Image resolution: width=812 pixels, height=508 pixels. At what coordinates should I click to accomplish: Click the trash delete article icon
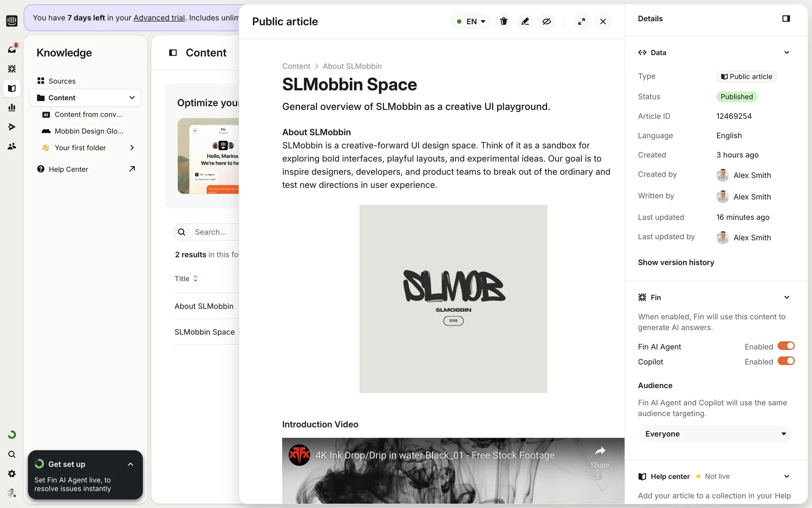[503, 21]
